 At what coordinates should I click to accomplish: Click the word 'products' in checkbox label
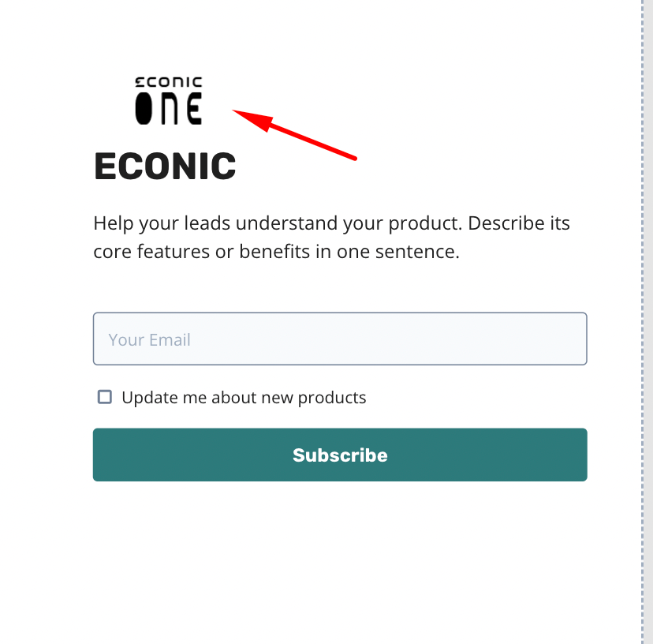pyautogui.click(x=332, y=398)
